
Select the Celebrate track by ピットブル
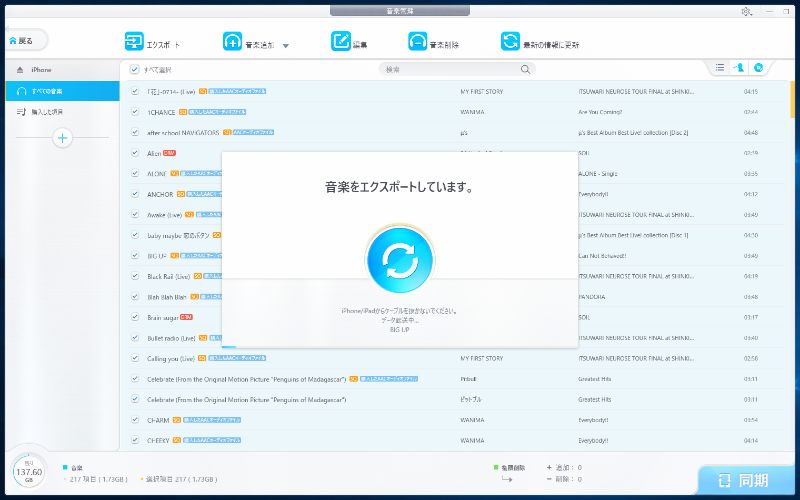[246, 399]
